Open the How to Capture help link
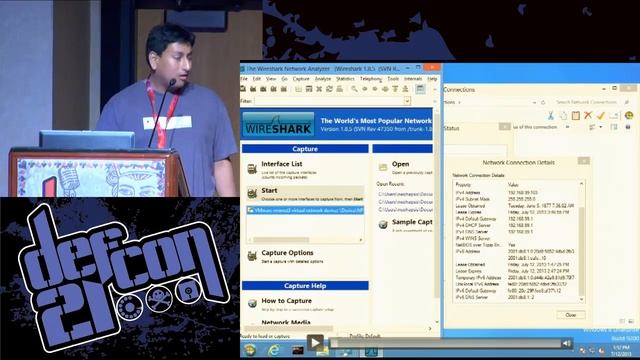Screen dimensions: 640x360 pyautogui.click(x=287, y=301)
